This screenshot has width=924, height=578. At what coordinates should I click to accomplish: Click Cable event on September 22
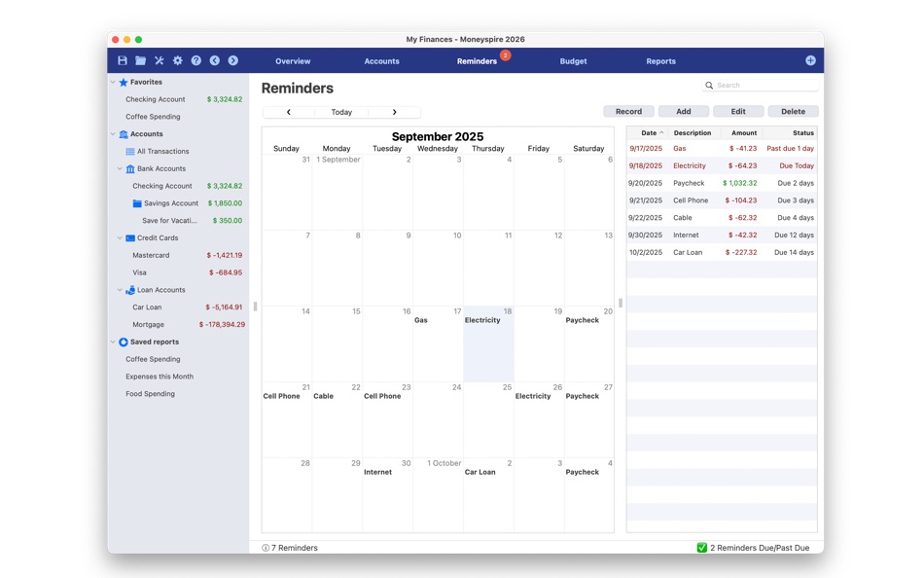click(x=323, y=396)
